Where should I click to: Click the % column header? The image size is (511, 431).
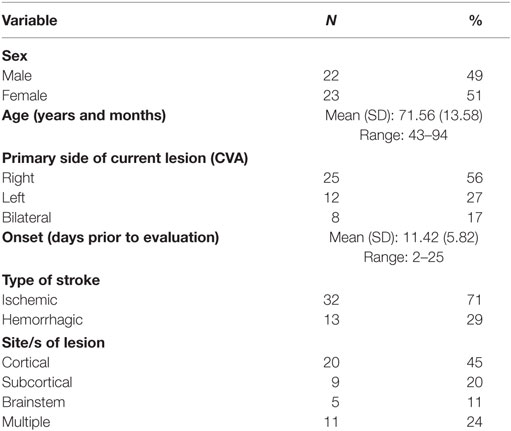[475, 21]
